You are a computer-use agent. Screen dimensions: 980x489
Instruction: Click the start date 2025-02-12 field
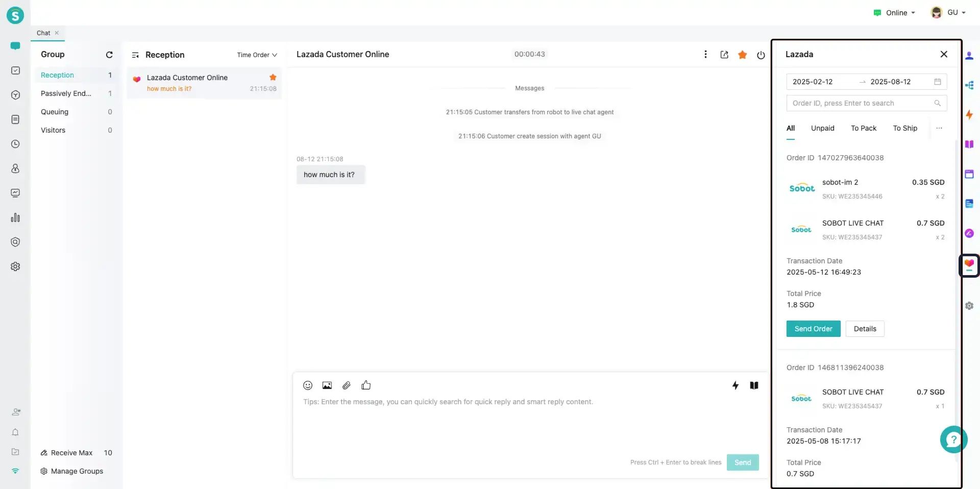point(813,82)
